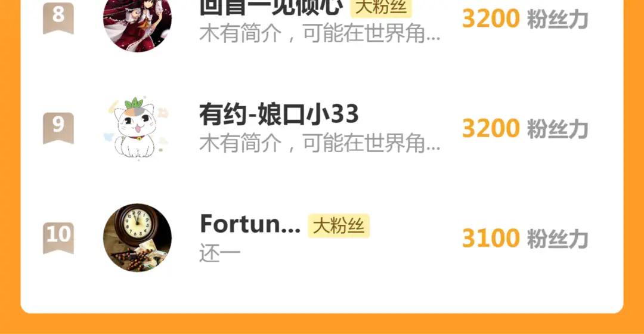Tap the rank 10 ribbon badge

[58, 238]
